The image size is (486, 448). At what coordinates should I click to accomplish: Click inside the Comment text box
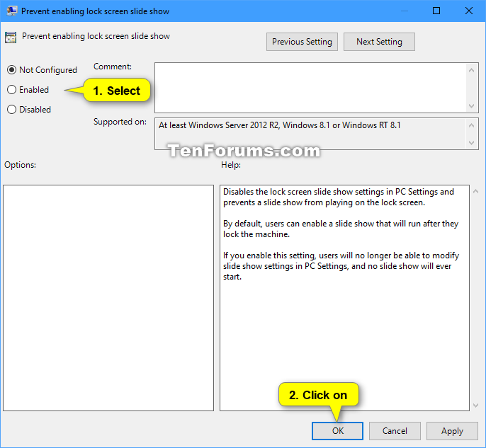tap(310, 88)
